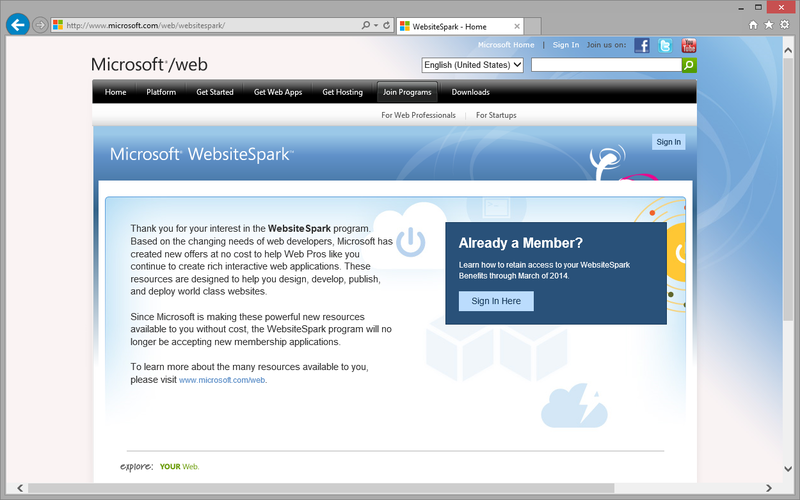
Task: Open the YouTube channel icon
Action: tap(689, 45)
